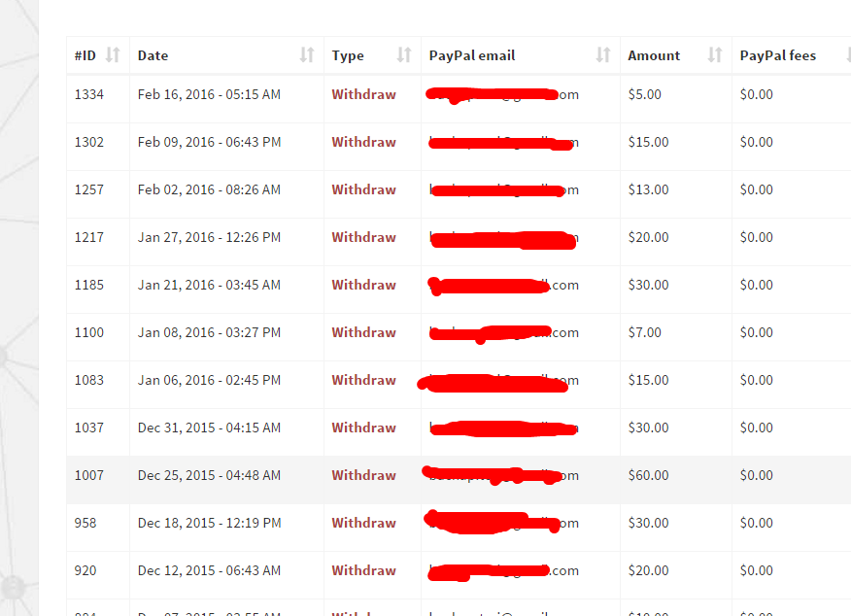This screenshot has height=616, width=851.
Task: Open the Withdraw link for ID 1302
Action: pos(363,142)
